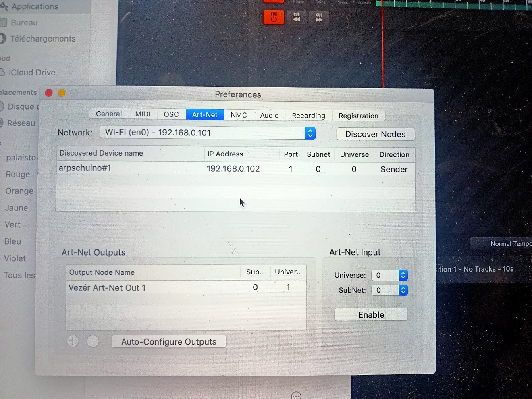
Task: Click the Direction column header
Action: 394,155
